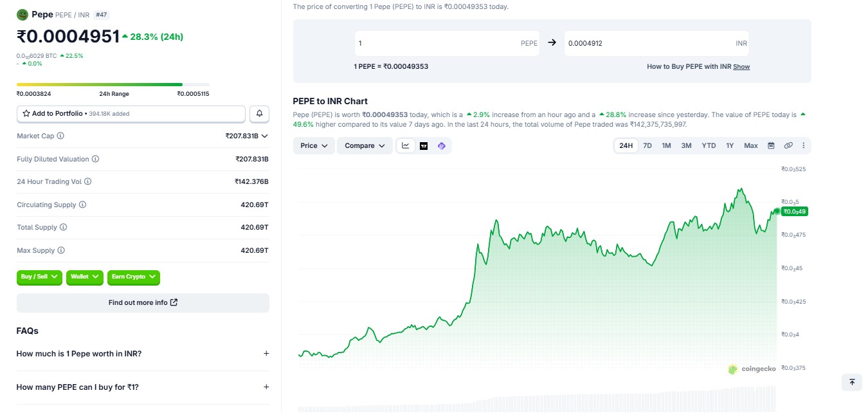Viewport: 868px width, 413px height.
Task: Open the Compare dropdown
Action: point(365,145)
